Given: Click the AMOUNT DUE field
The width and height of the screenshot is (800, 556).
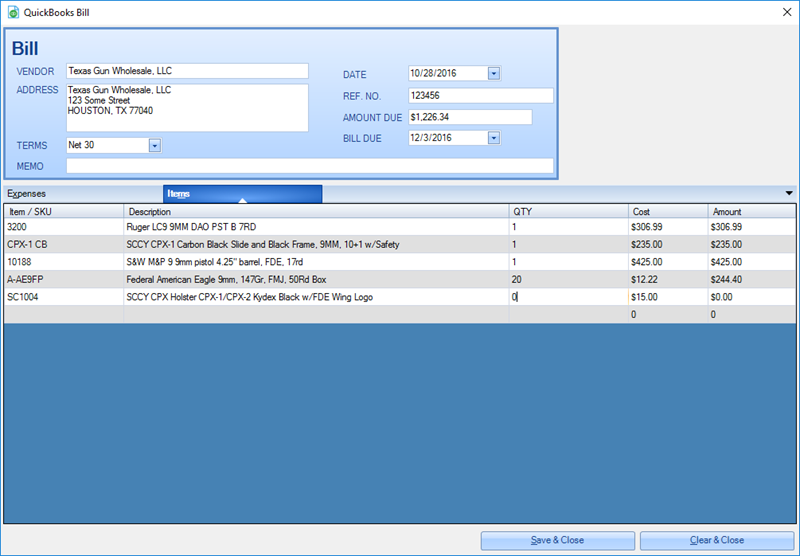Looking at the screenshot, I should click(x=470, y=117).
